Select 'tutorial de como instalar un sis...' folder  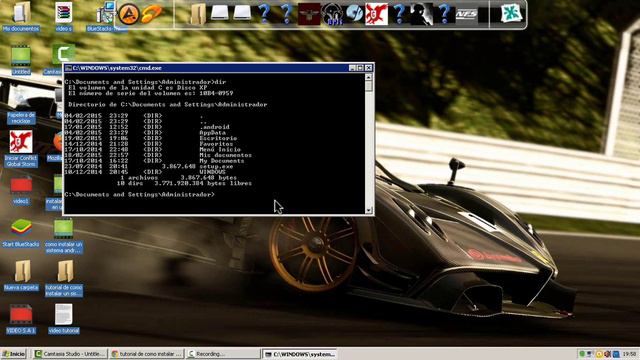click(x=64, y=279)
